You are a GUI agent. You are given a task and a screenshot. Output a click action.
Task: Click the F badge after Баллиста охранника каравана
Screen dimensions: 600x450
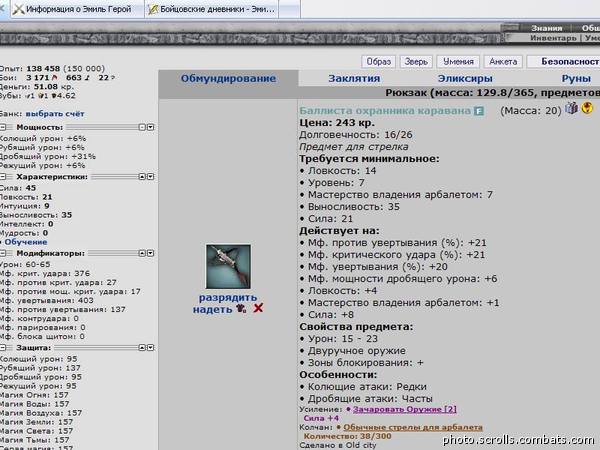tap(479, 111)
